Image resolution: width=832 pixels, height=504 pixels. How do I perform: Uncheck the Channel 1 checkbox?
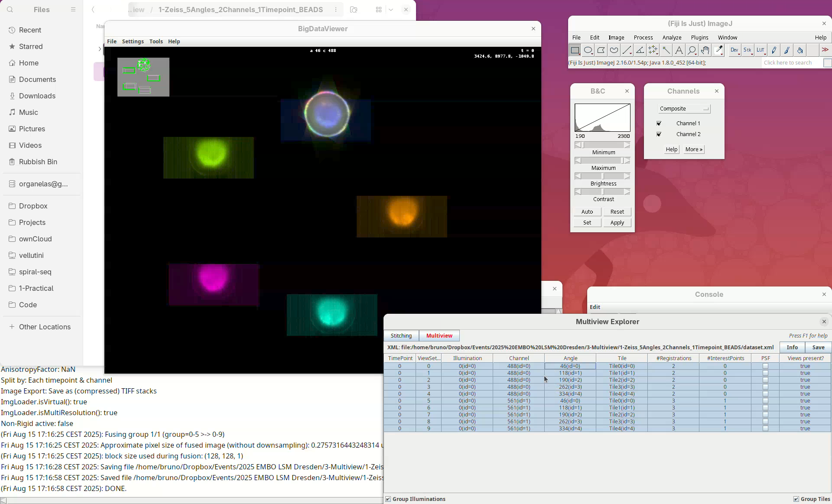pos(659,124)
